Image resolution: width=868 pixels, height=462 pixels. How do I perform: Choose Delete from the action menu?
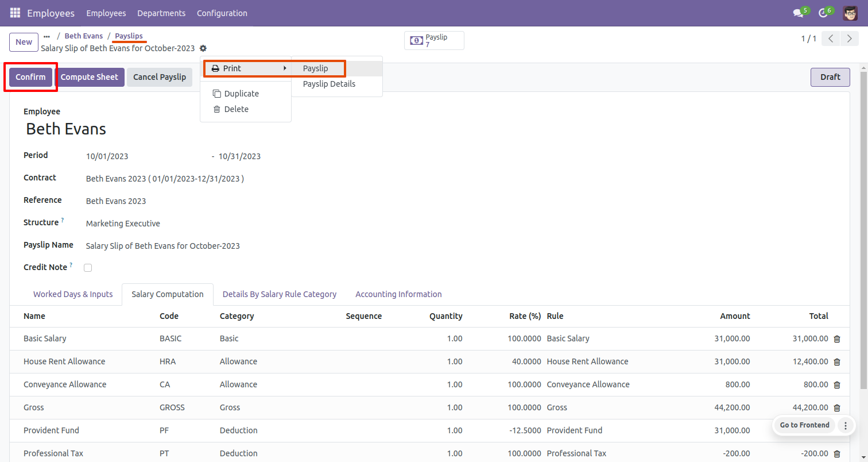[246, 109]
